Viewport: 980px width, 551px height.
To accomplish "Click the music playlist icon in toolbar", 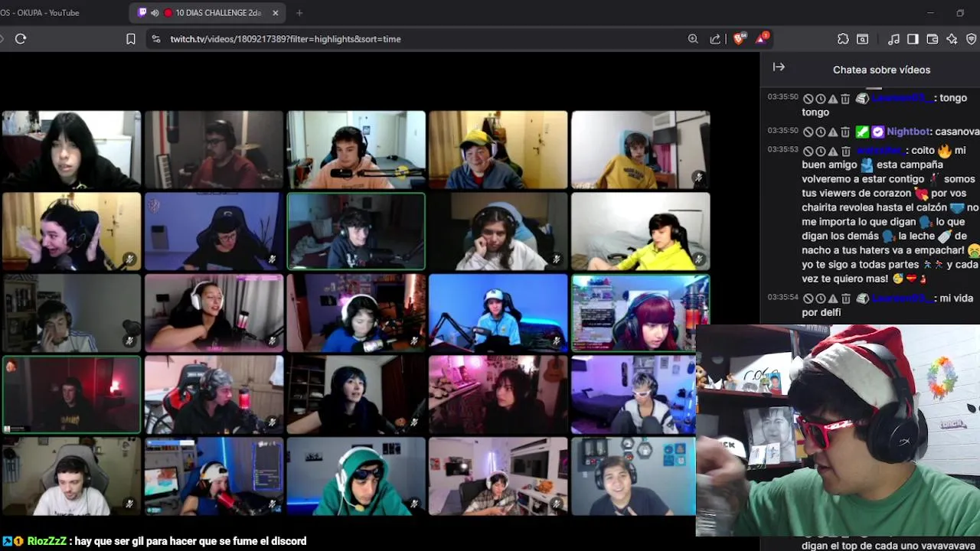I will point(893,39).
